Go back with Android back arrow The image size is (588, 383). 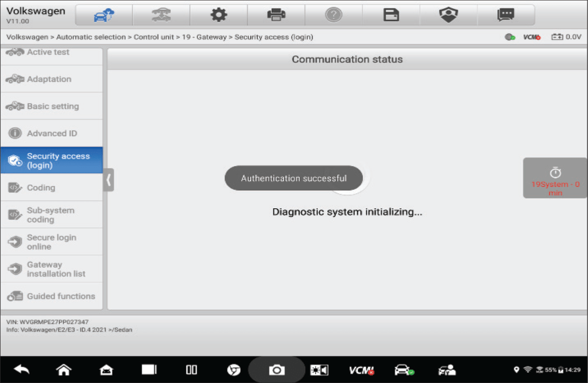22,370
